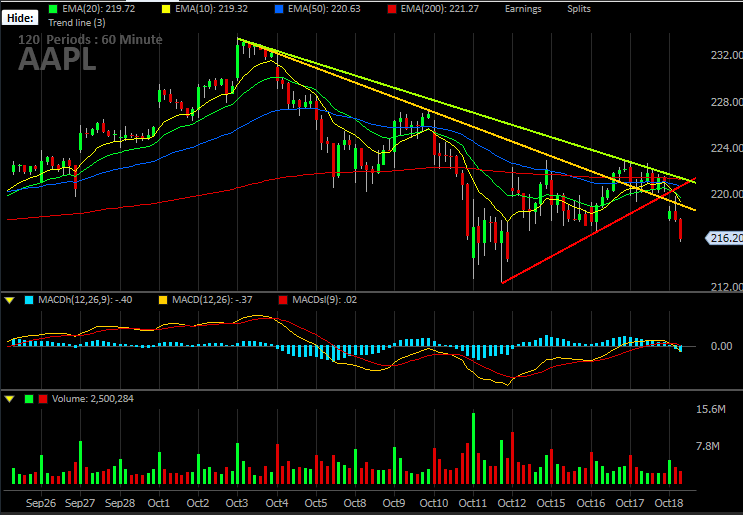Select the MACDsl(9): .02 label
Image resolution: width=743 pixels, height=515 pixels.
click(x=325, y=299)
